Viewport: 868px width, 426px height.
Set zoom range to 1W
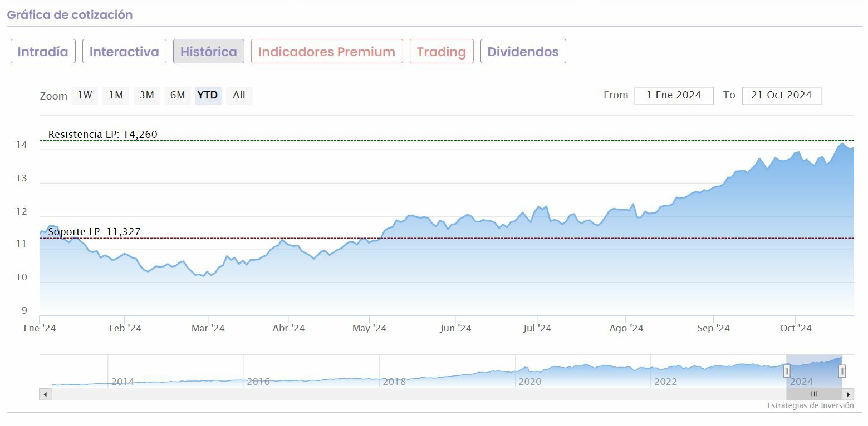point(85,96)
